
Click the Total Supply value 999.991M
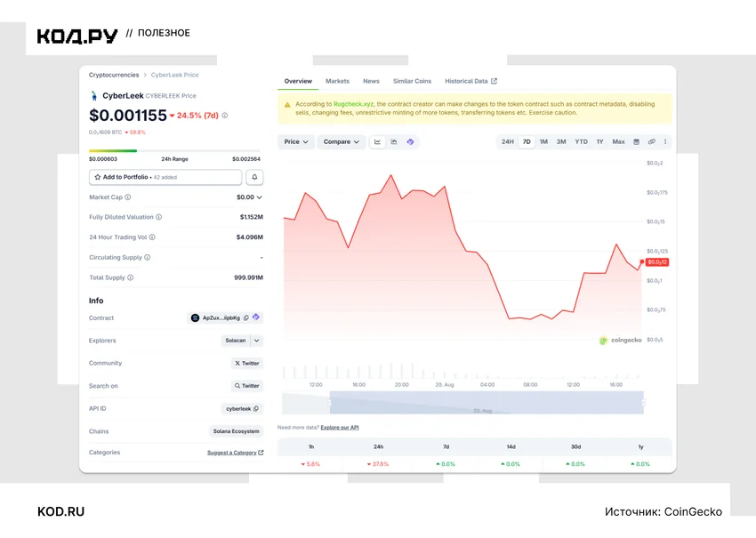click(248, 277)
